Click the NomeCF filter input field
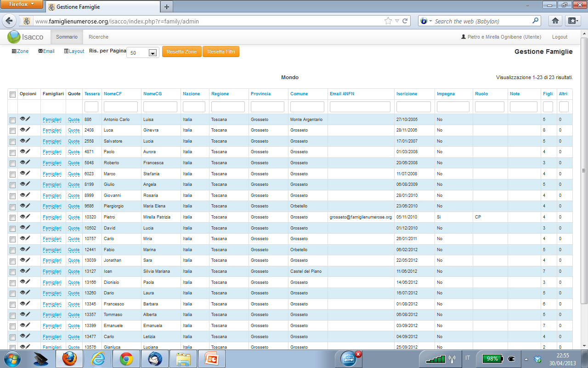 pyautogui.click(x=121, y=107)
